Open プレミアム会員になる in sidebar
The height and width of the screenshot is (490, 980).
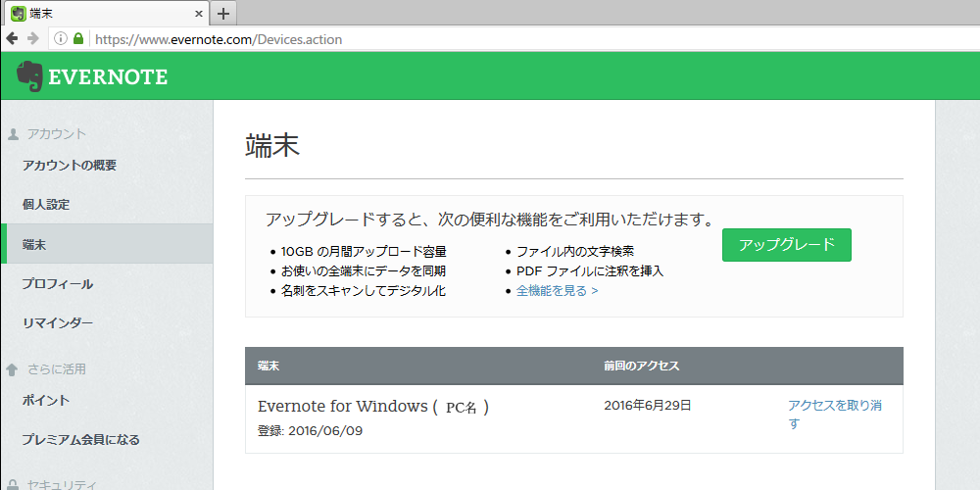[x=80, y=439]
